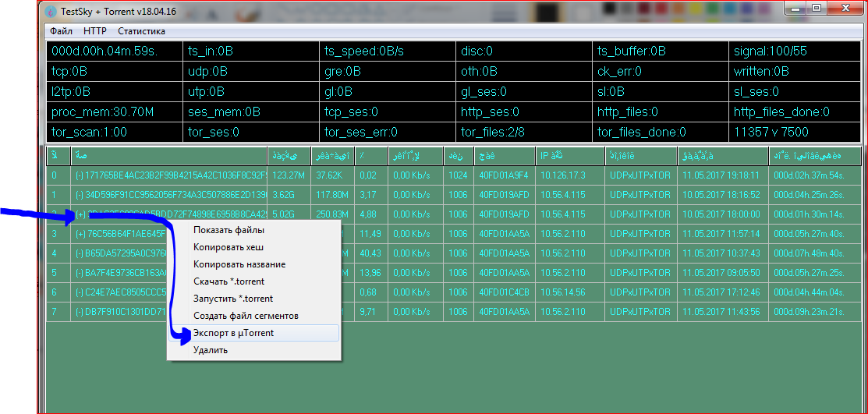Open the Статистика menu

pyautogui.click(x=141, y=31)
